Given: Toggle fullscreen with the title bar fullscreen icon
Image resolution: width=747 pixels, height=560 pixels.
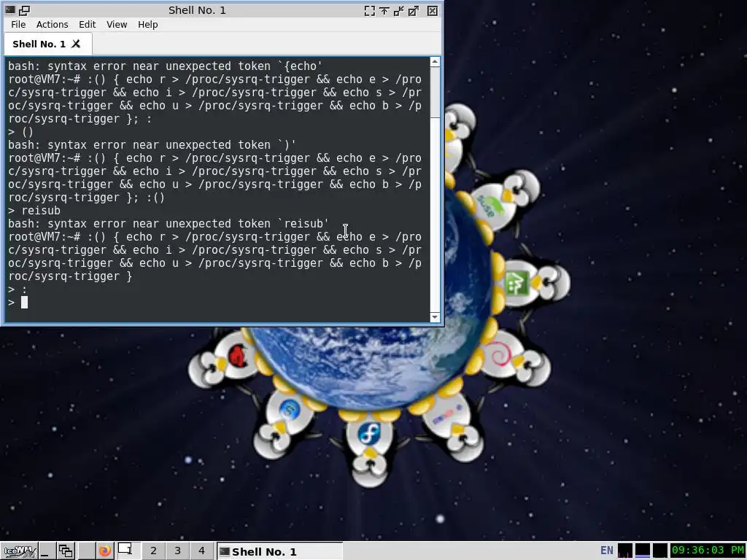Looking at the screenshot, I should coord(369,10).
